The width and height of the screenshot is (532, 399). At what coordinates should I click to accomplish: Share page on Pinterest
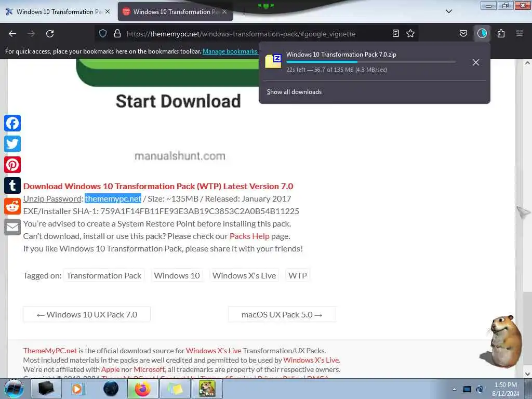(12, 165)
